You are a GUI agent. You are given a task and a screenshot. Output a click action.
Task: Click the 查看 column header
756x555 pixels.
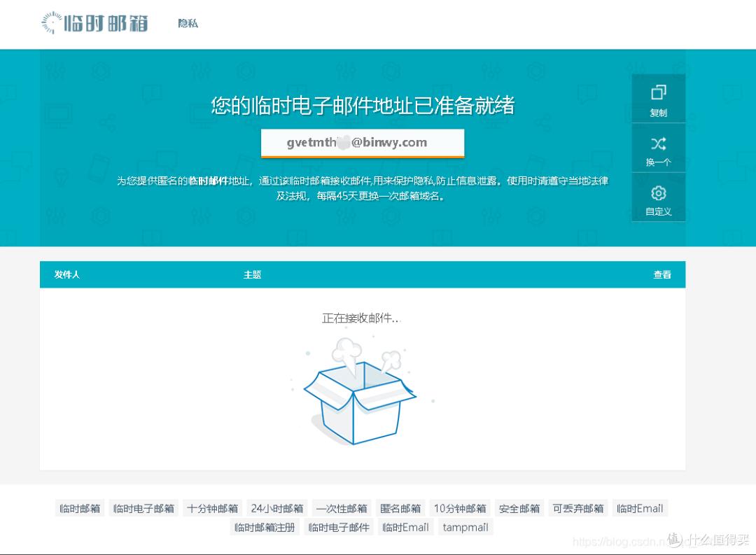pos(661,274)
